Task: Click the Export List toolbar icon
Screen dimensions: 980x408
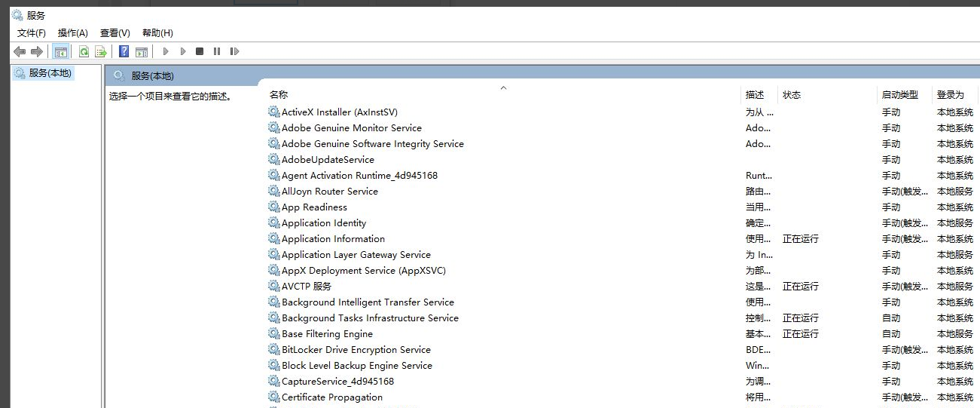Action: coord(100,51)
